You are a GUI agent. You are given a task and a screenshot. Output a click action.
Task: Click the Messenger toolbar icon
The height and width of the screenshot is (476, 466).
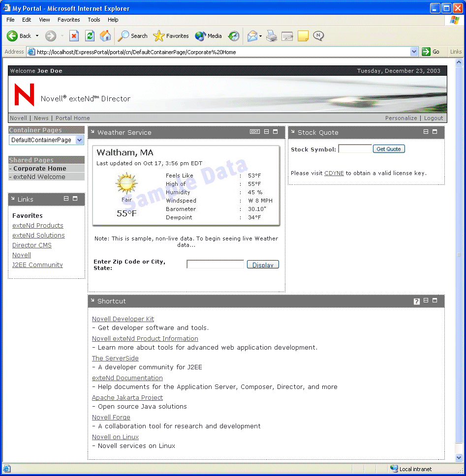point(318,36)
